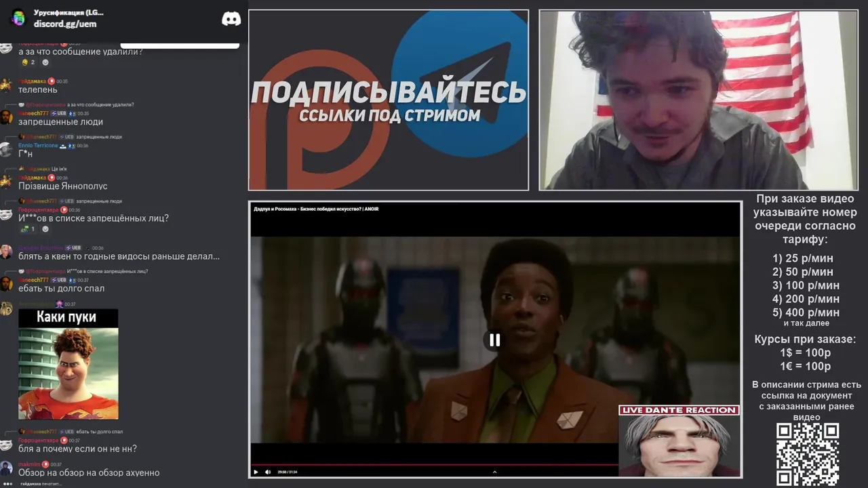Jump to the reply preview 'а за что сообщение удалили?'
Viewport: 868px width, 488px height.
pyautogui.click(x=100, y=104)
